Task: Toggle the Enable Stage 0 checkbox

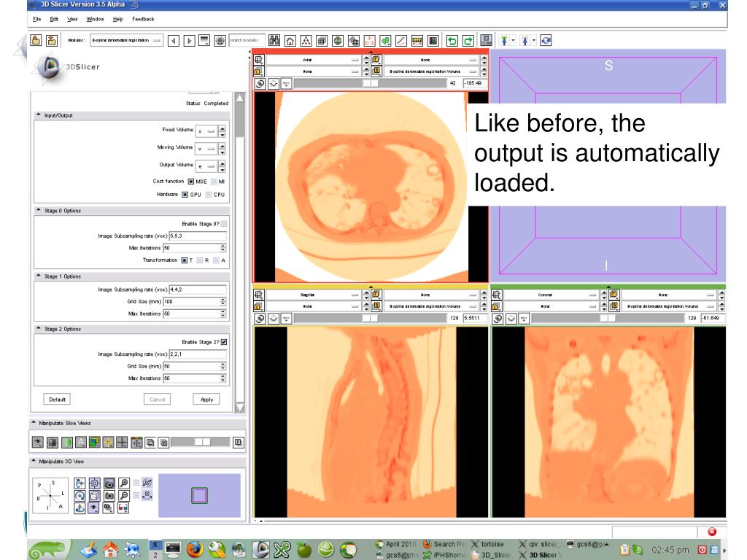Action: pos(224,223)
